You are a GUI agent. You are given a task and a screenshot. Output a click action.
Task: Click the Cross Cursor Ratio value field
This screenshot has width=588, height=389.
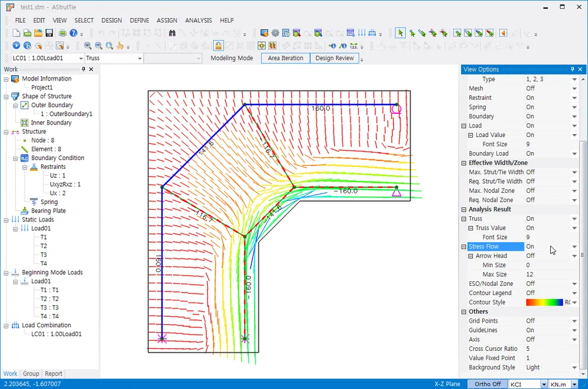point(551,348)
